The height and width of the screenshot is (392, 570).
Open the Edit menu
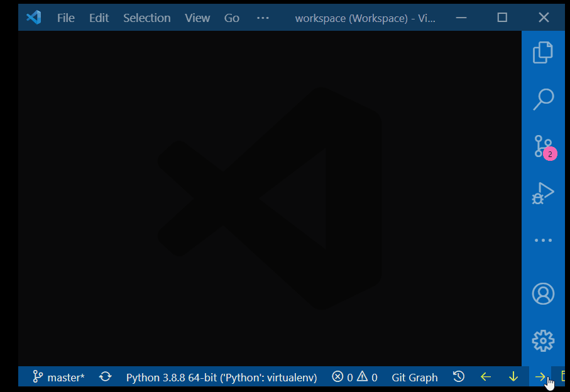tap(99, 18)
